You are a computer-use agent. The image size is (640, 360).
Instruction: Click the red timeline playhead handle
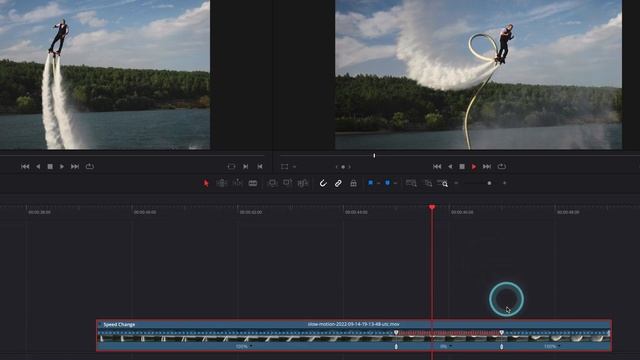pos(432,208)
